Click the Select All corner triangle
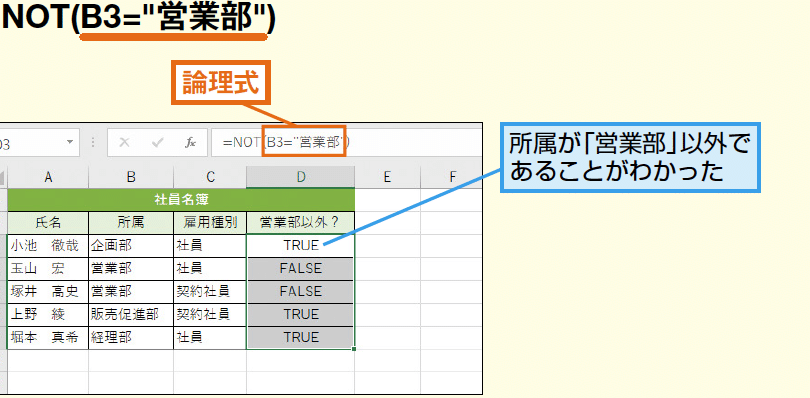This screenshot has height=398, width=810. pyautogui.click(x=3, y=178)
